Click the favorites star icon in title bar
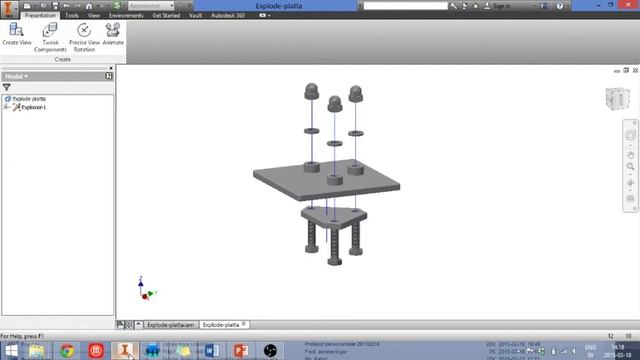 [x=476, y=6]
